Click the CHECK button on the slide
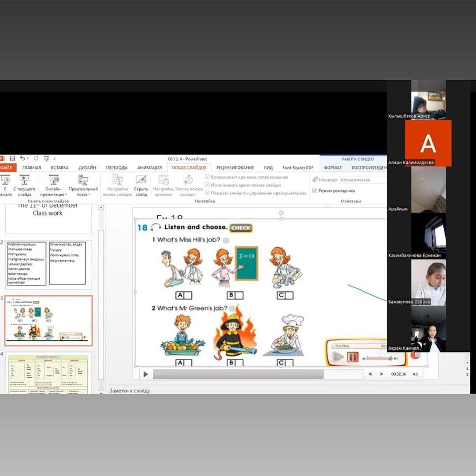The height and width of the screenshot is (476, 476). 241,228
